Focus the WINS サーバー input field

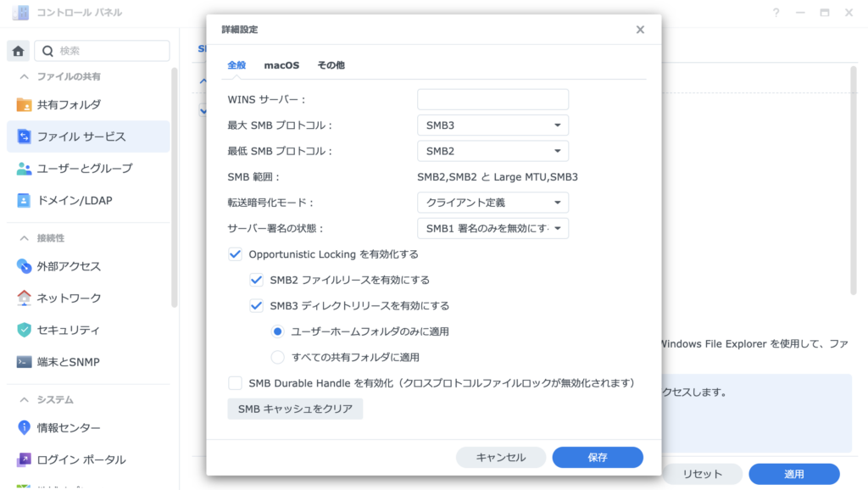click(x=492, y=100)
